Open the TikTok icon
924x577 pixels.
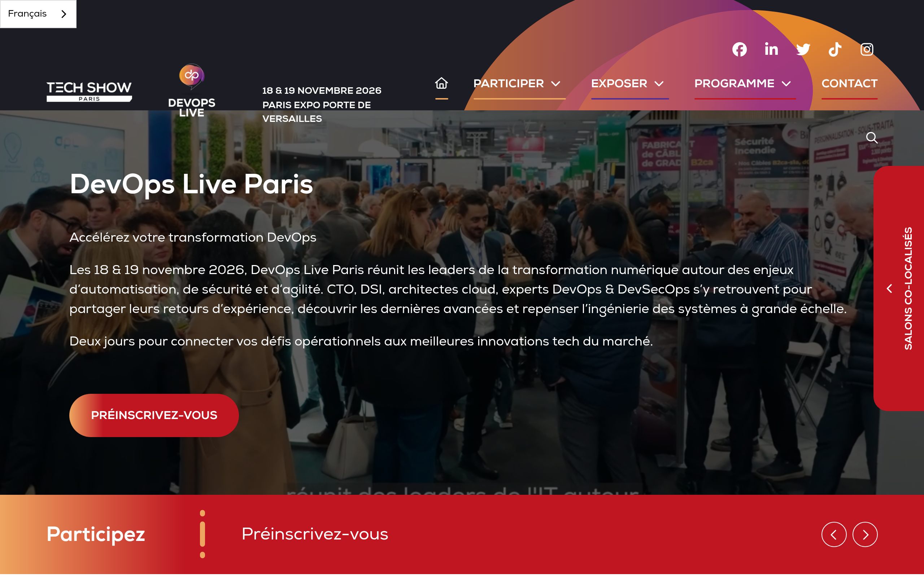(x=835, y=49)
